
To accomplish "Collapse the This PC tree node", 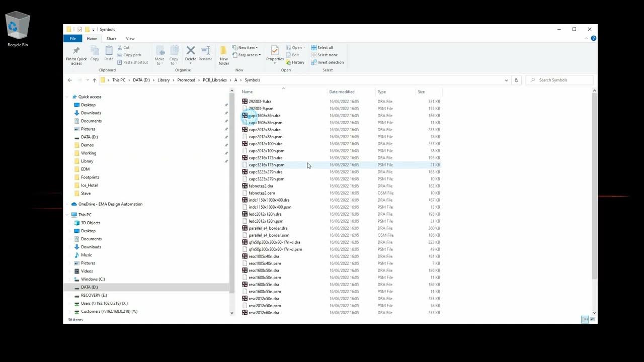I will click(x=68, y=215).
